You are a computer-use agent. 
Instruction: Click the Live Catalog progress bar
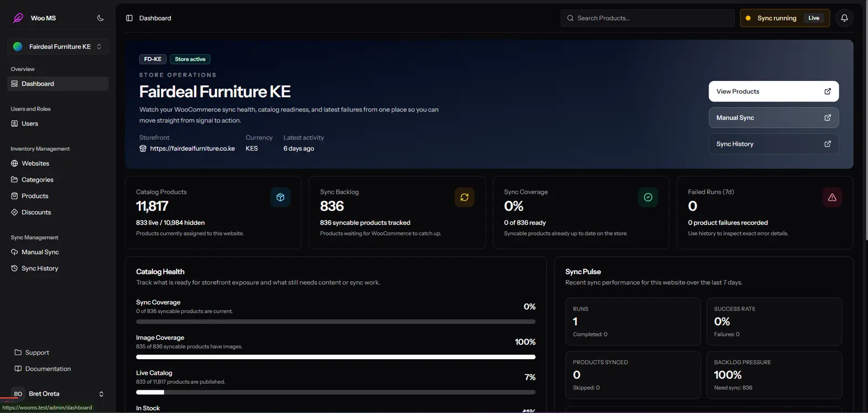(336, 392)
